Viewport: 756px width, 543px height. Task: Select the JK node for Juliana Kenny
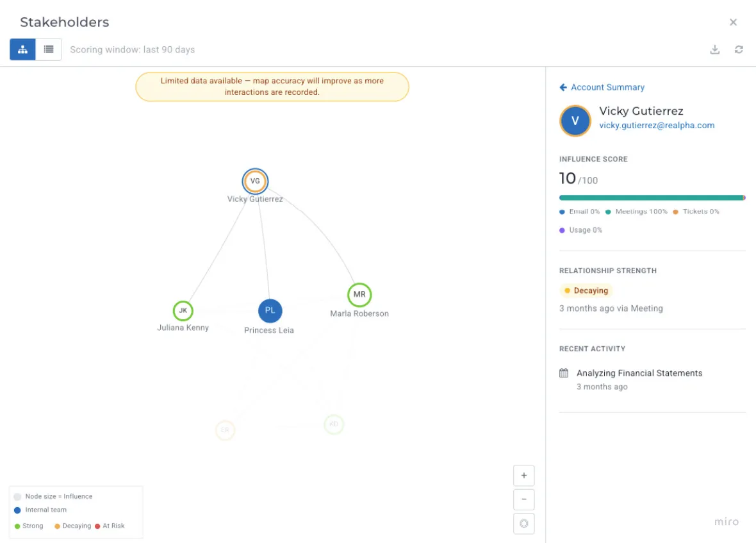pos(183,310)
